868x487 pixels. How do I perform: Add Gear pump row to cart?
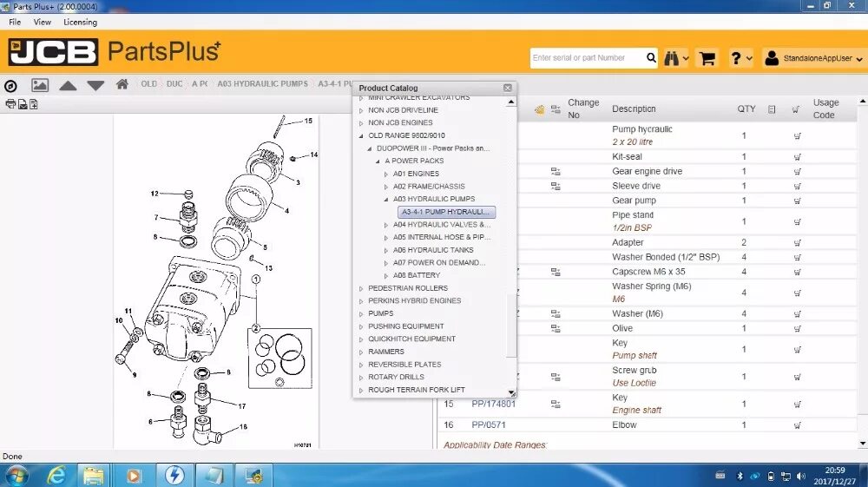tap(797, 201)
